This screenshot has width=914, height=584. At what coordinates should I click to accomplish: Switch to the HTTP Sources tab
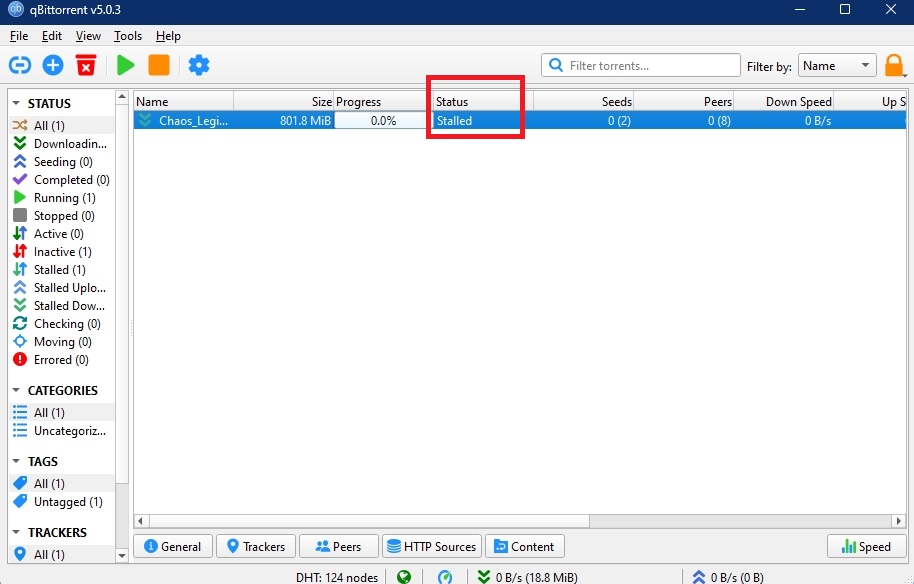coord(432,547)
